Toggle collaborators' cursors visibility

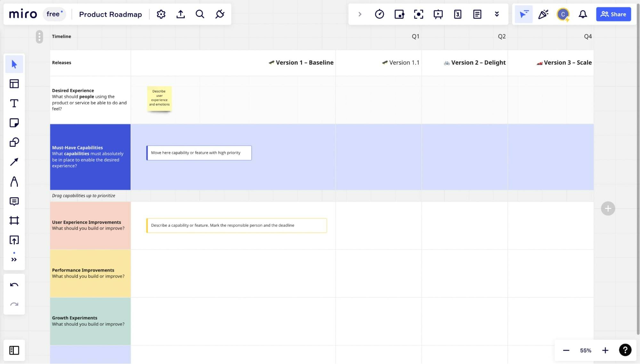524,14
